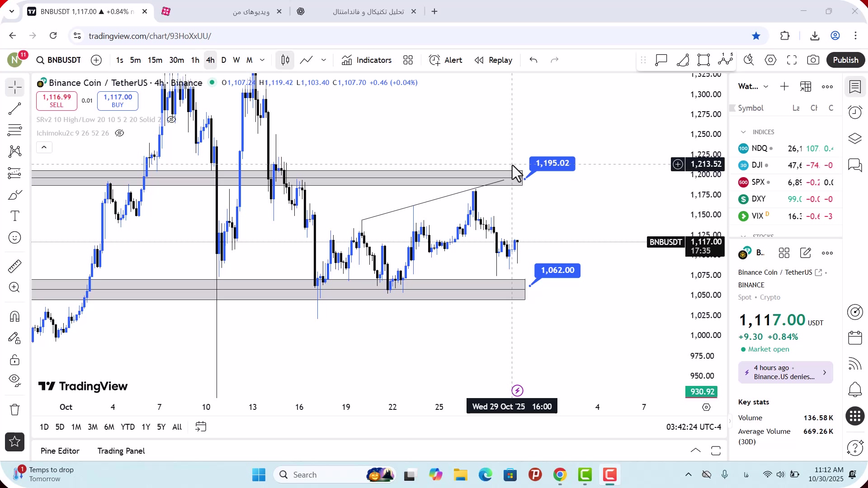Open forecasting and measurement tools
The width and height of the screenshot is (868, 488).
pyautogui.click(x=15, y=173)
